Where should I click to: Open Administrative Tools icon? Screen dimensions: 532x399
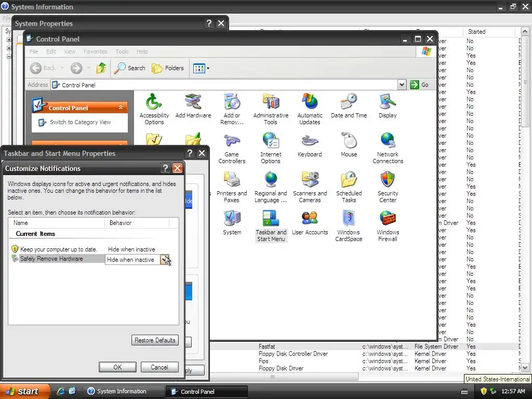pos(271,109)
